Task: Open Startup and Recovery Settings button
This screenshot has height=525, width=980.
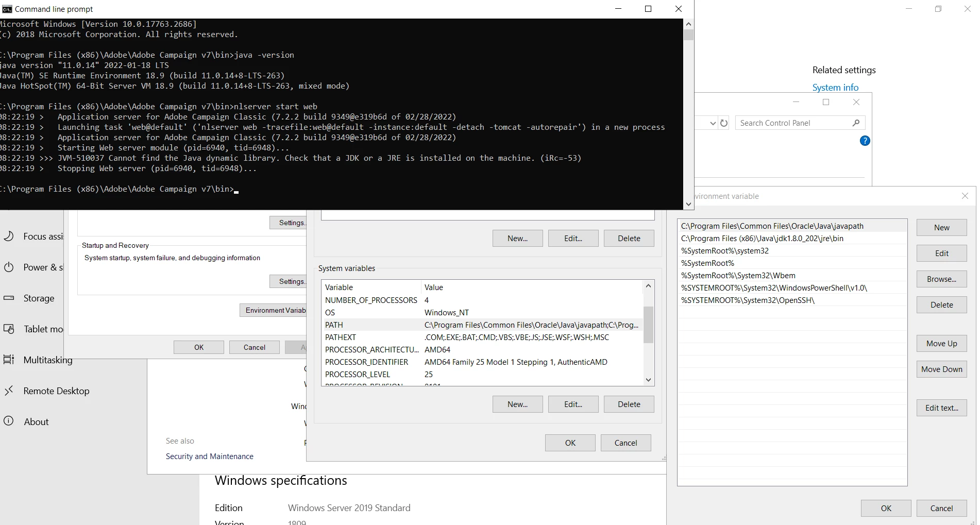Action: coord(288,281)
